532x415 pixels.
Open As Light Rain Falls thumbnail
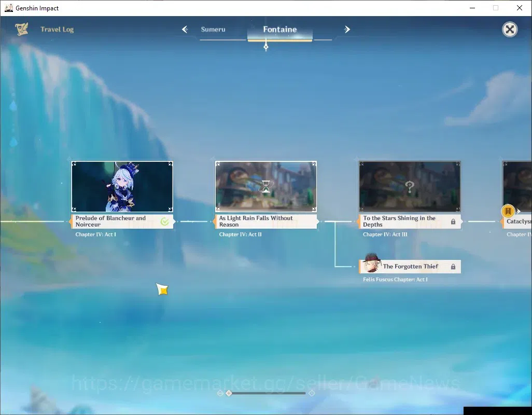click(x=266, y=187)
